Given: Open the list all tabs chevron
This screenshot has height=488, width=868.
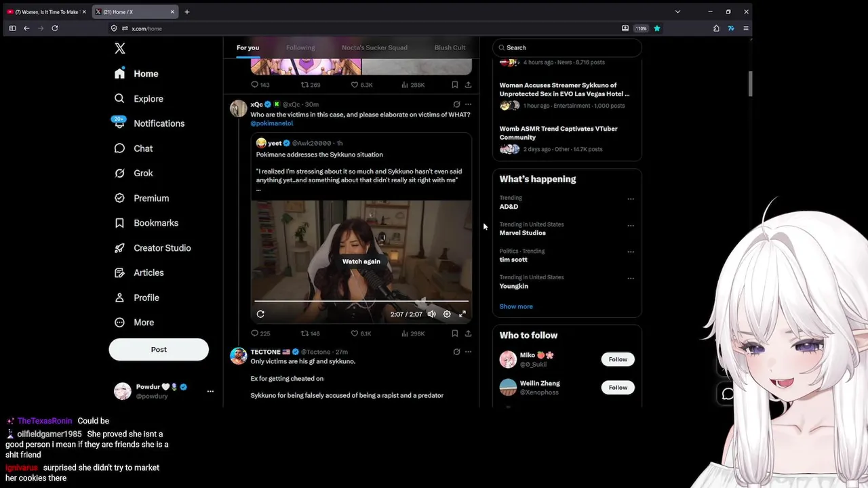Looking at the screenshot, I should click(x=677, y=12).
